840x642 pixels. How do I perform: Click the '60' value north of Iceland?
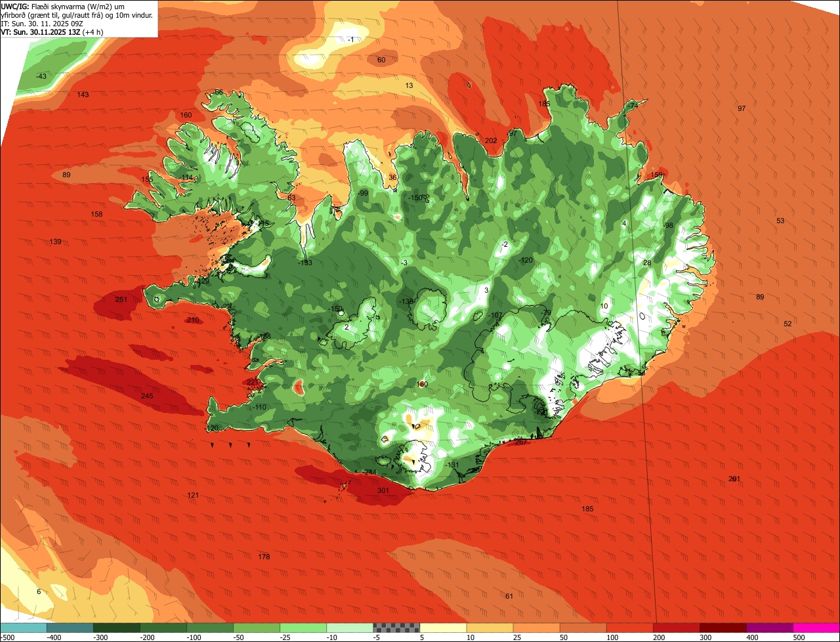[381, 60]
